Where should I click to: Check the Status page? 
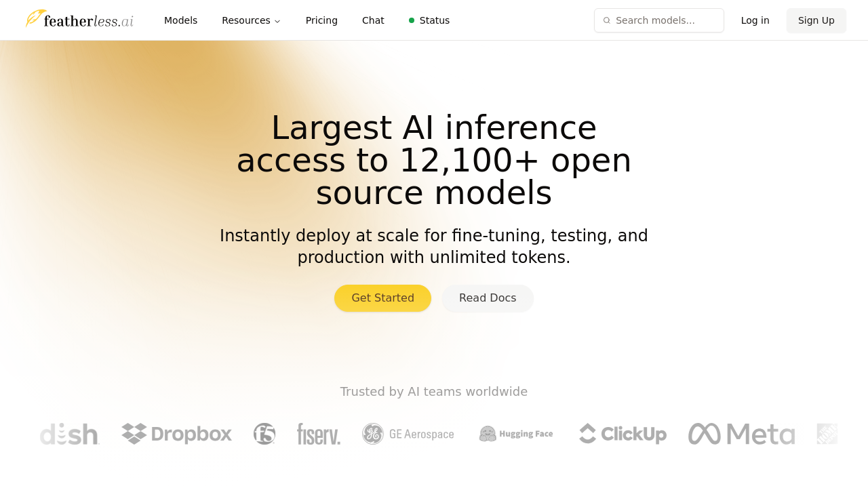(433, 20)
